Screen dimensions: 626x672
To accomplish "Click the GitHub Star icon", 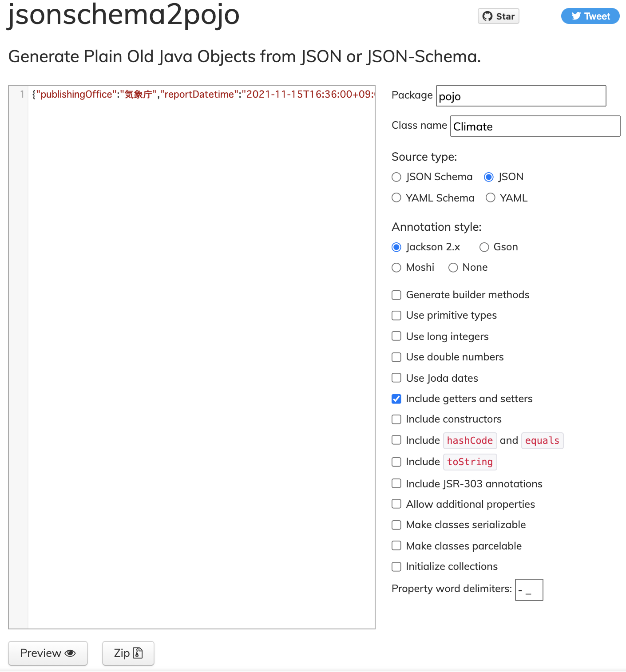I will point(487,16).
